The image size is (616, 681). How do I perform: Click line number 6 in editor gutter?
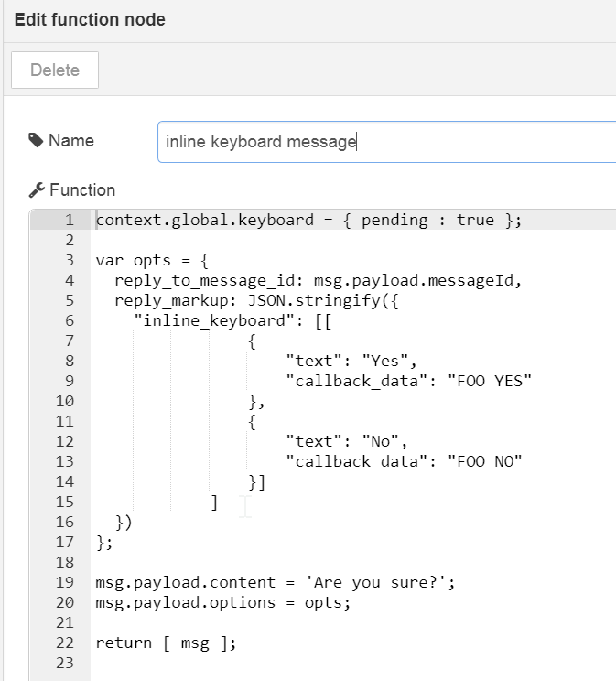tap(69, 320)
